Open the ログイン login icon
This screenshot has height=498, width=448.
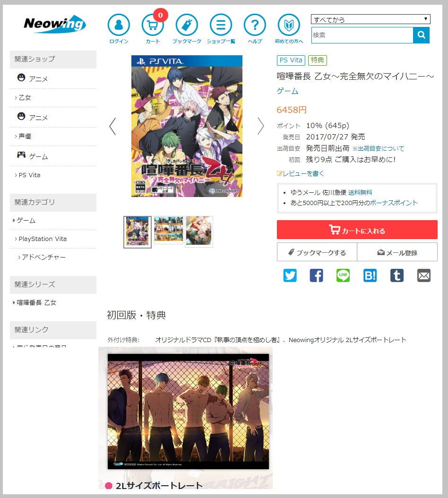point(119,29)
